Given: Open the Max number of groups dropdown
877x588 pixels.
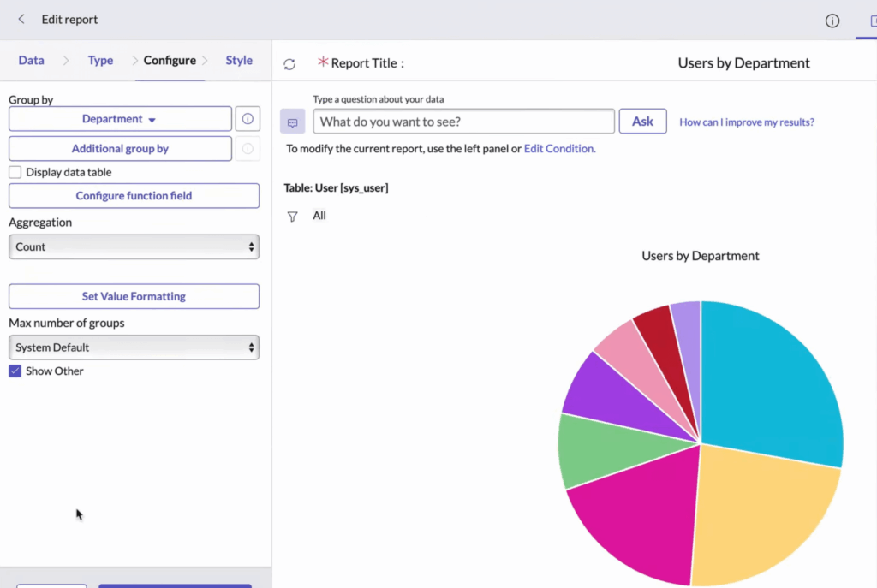Looking at the screenshot, I should (x=134, y=347).
